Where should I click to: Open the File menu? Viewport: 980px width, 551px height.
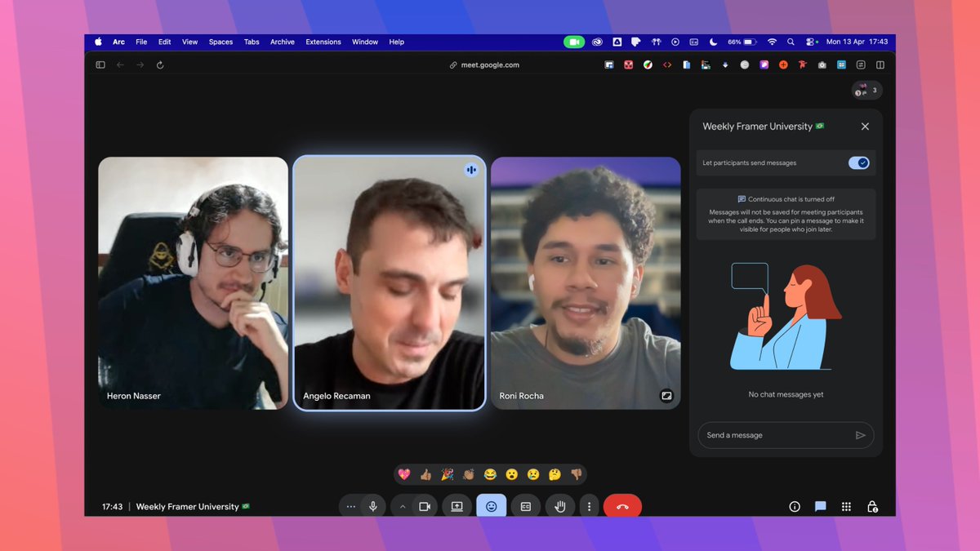(141, 42)
